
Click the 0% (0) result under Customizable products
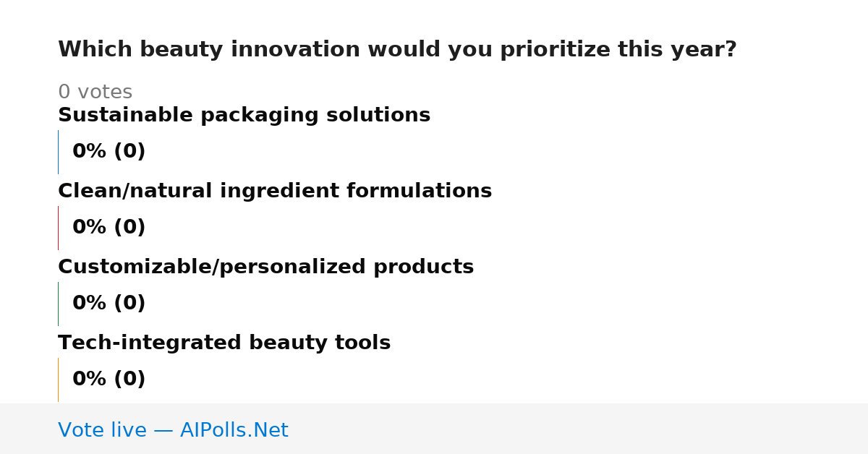(x=109, y=303)
